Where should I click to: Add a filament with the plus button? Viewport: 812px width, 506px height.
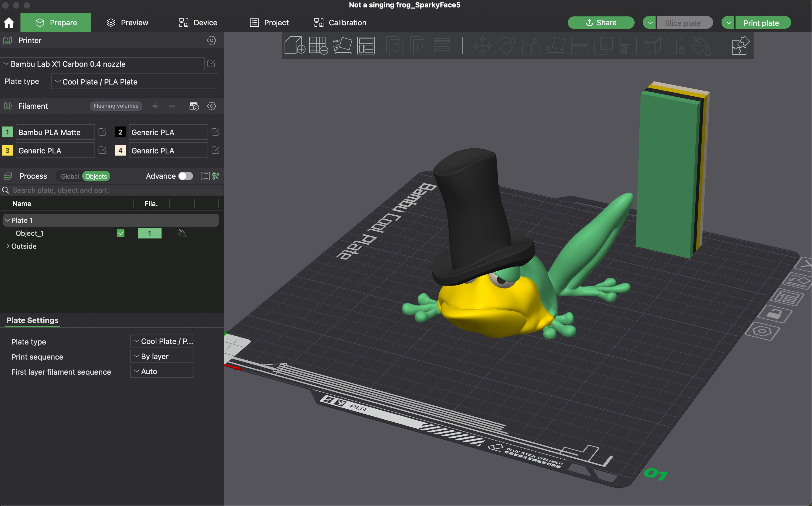point(155,106)
